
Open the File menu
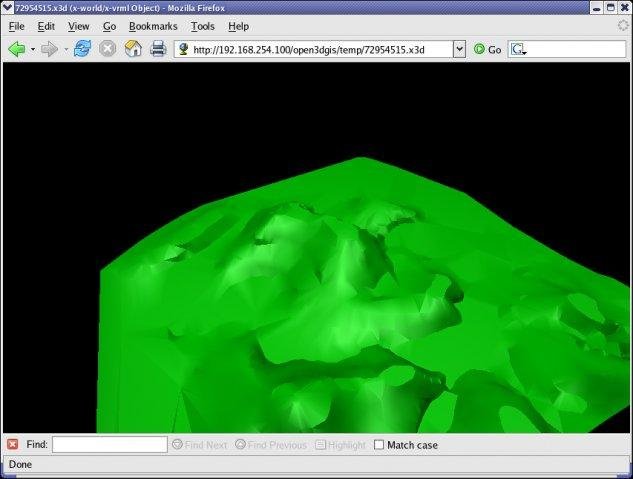pos(17,27)
